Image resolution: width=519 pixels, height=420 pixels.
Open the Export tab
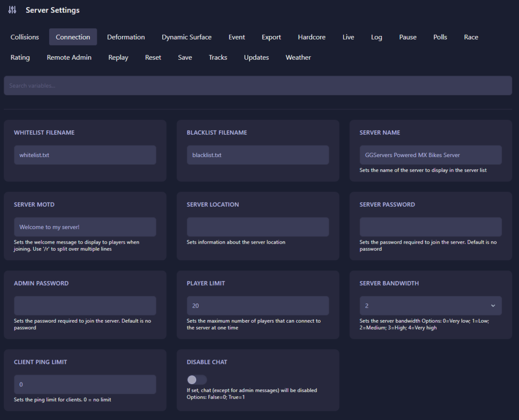coord(271,37)
